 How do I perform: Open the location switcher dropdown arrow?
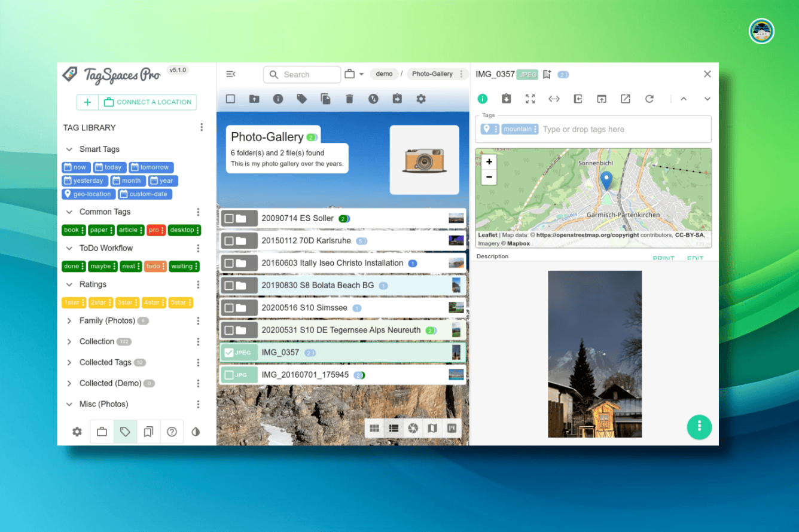click(x=361, y=75)
